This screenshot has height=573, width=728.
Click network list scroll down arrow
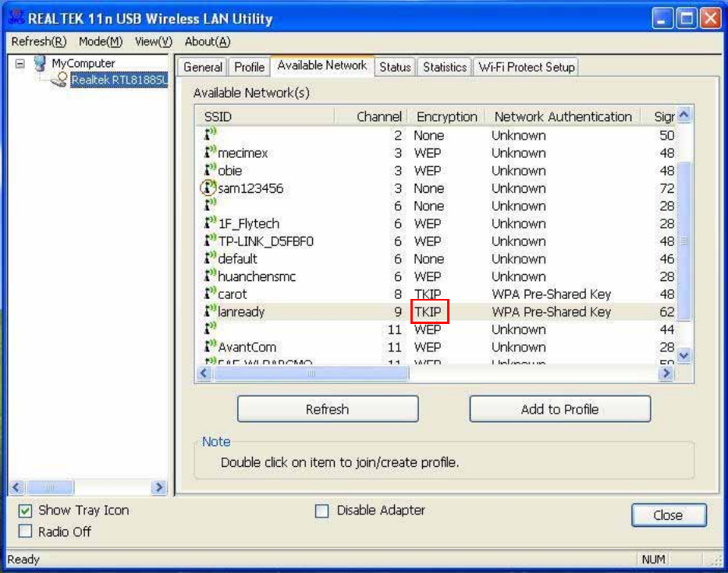(x=684, y=356)
